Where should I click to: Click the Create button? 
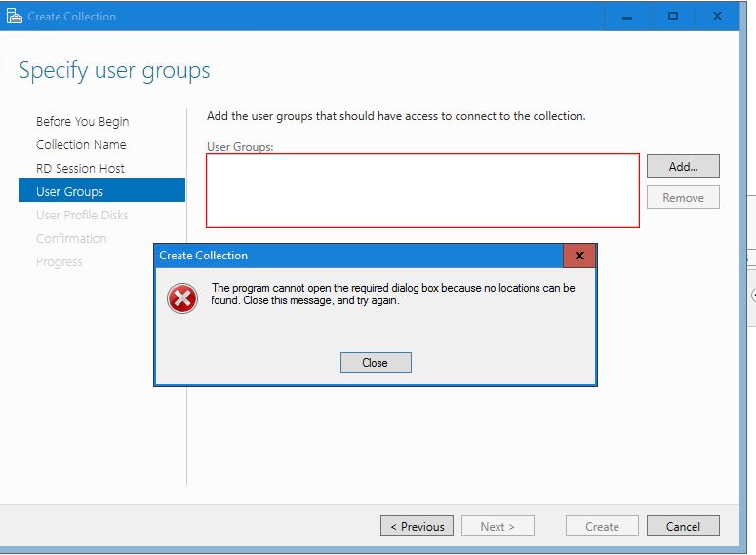click(x=602, y=526)
